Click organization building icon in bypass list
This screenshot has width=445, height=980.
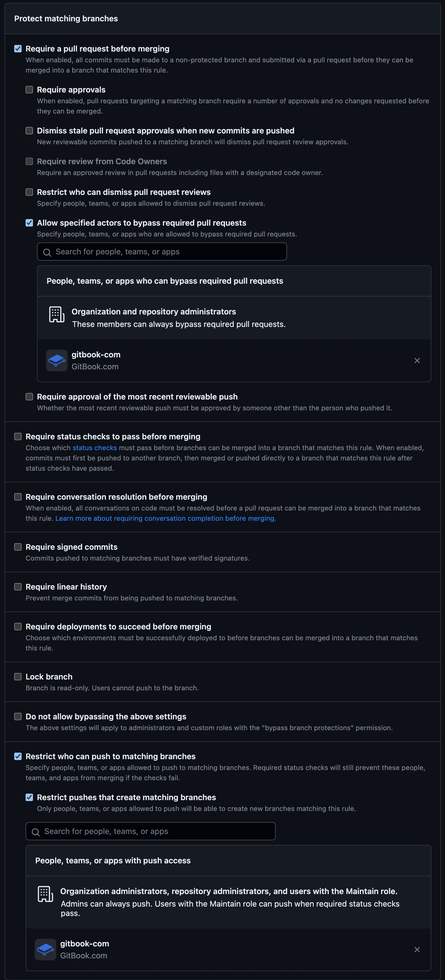[57, 314]
